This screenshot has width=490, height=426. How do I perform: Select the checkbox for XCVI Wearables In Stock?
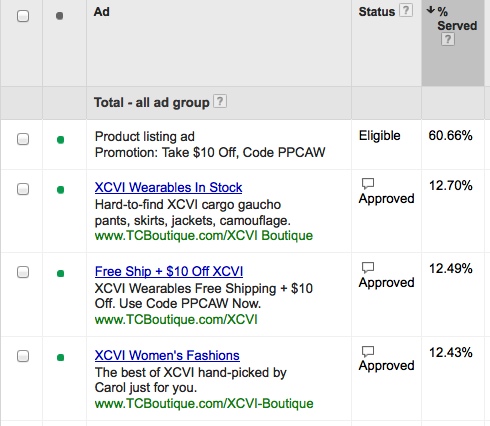click(23, 189)
